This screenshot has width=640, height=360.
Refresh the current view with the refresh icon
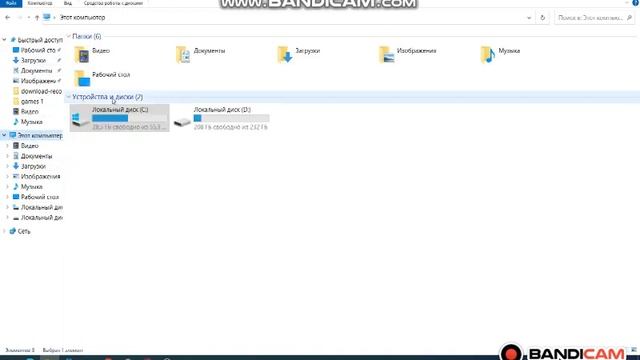point(542,18)
